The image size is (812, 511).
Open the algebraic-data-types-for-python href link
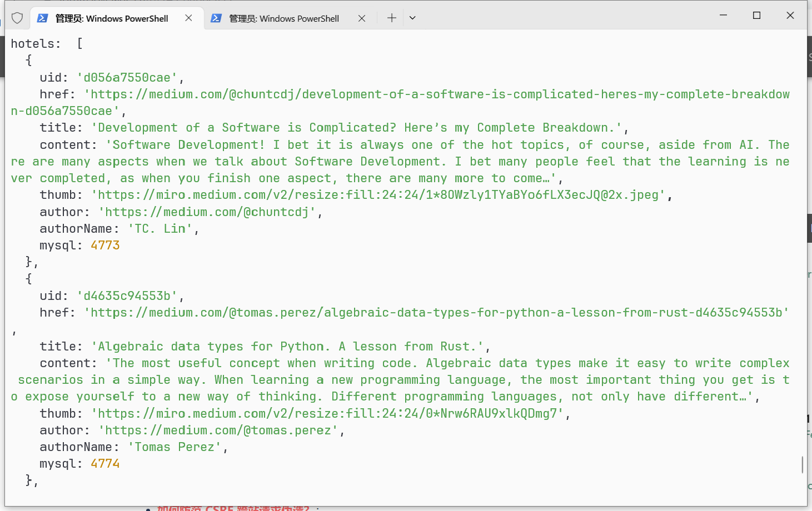tap(436, 313)
